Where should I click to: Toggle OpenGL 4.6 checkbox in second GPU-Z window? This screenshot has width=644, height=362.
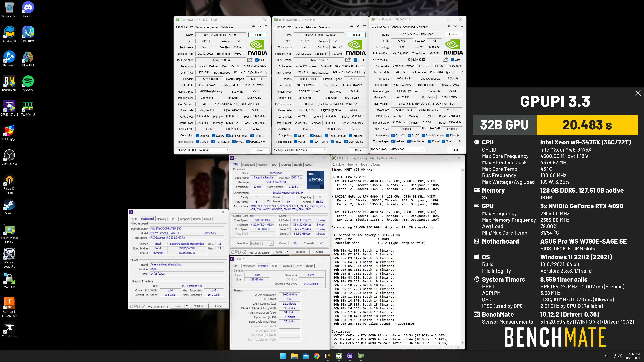pyautogui.click(x=346, y=142)
